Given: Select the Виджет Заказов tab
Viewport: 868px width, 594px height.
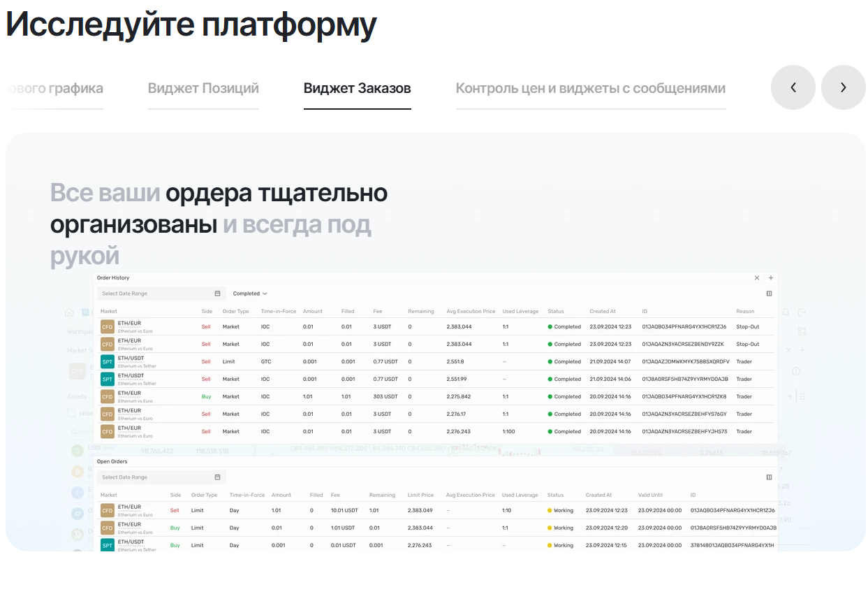Looking at the screenshot, I should pos(357,89).
